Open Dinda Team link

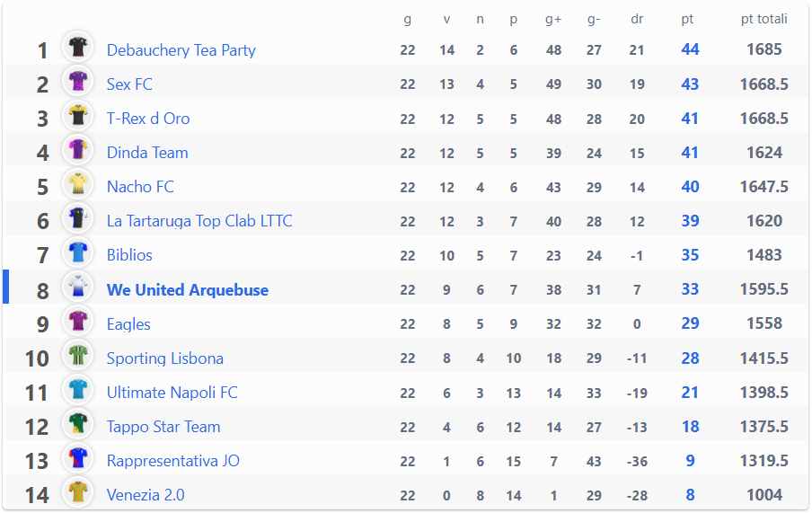pos(147,153)
